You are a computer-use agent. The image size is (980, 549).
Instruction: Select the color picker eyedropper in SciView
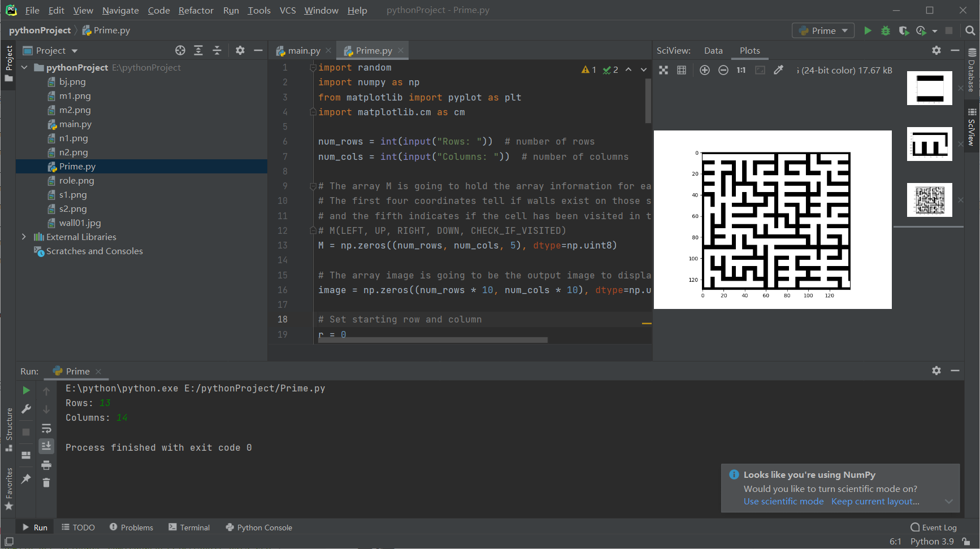click(779, 70)
